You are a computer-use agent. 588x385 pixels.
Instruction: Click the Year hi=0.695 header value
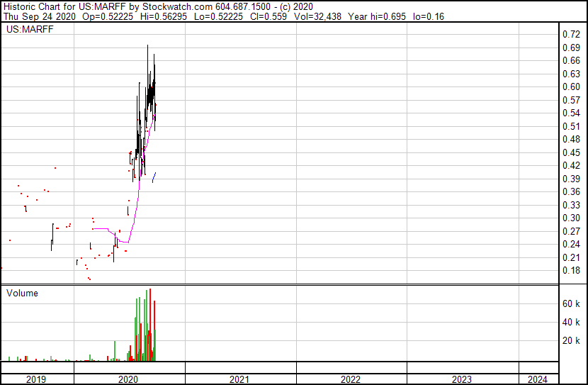point(377,16)
